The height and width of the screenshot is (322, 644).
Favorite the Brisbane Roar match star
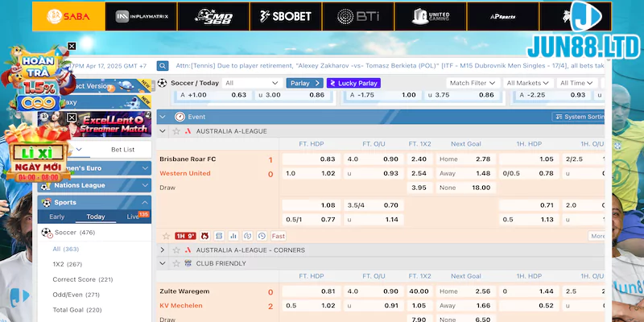[x=166, y=236]
